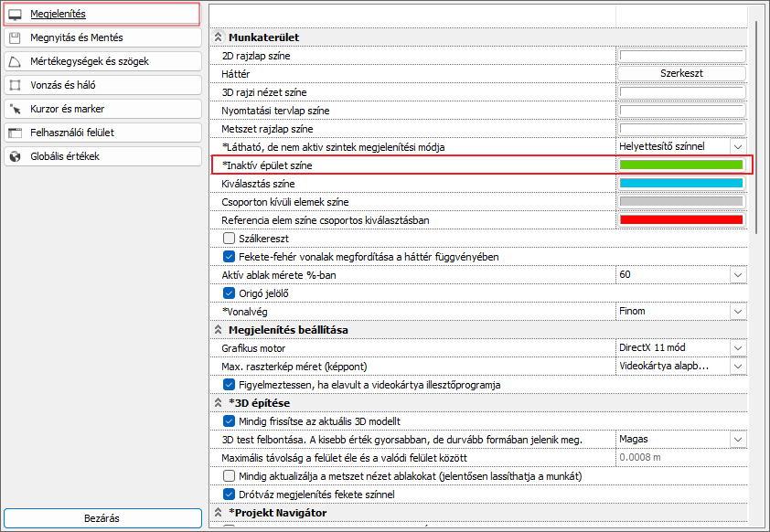Click the Felhasználói felület window icon
Image resolution: width=770 pixels, height=532 pixels.
coord(15,133)
